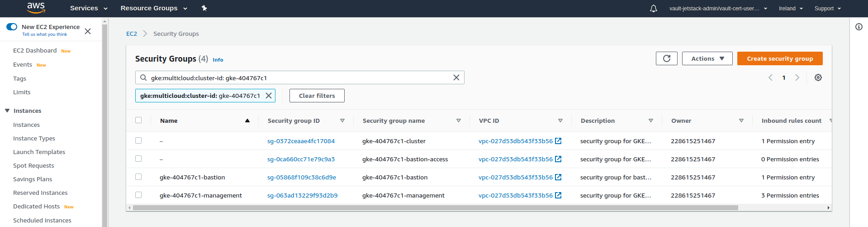Open Spot Requests in sidebar
The width and height of the screenshot is (868, 227).
coord(33,165)
